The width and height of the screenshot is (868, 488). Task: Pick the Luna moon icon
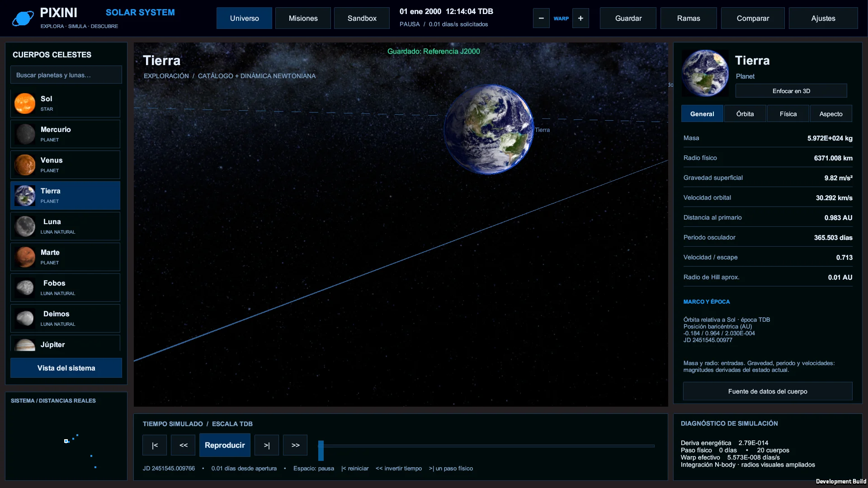25,226
